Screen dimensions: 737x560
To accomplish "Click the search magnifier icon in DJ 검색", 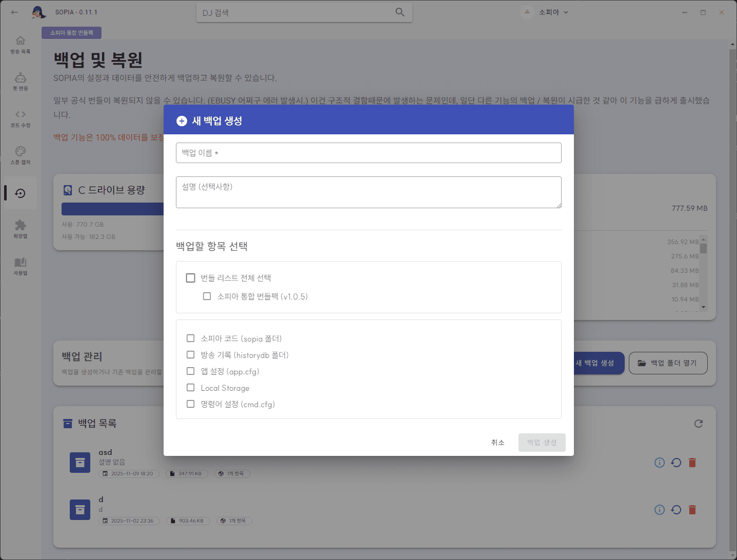I will point(400,12).
